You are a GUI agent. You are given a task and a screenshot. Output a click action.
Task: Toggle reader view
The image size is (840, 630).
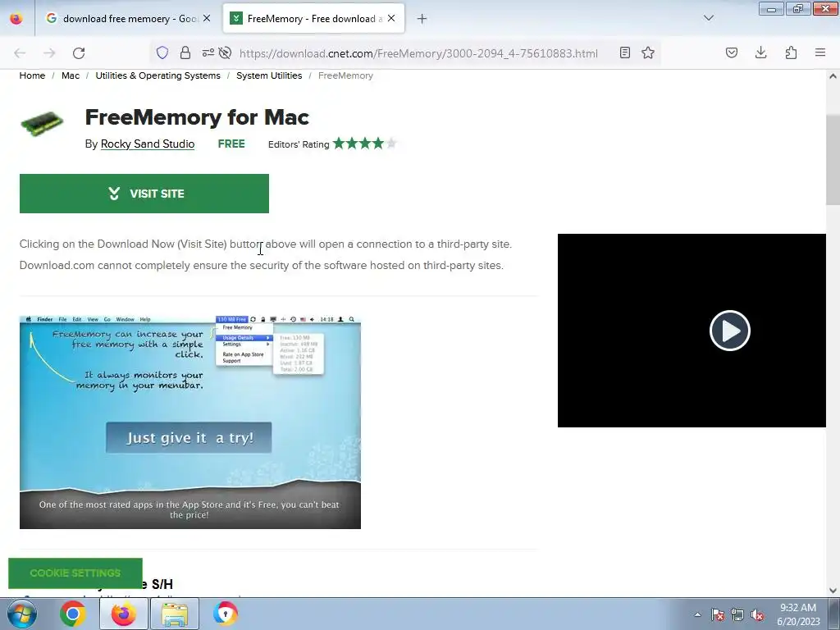624,52
